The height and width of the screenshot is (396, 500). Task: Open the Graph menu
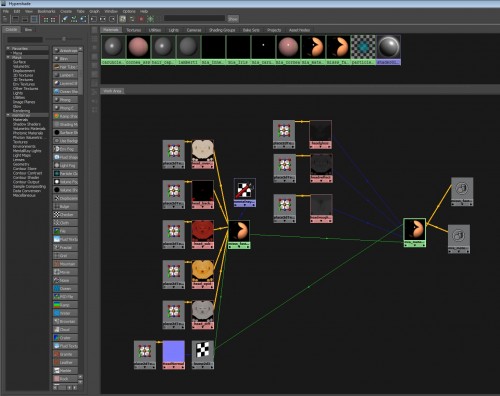(x=94, y=11)
